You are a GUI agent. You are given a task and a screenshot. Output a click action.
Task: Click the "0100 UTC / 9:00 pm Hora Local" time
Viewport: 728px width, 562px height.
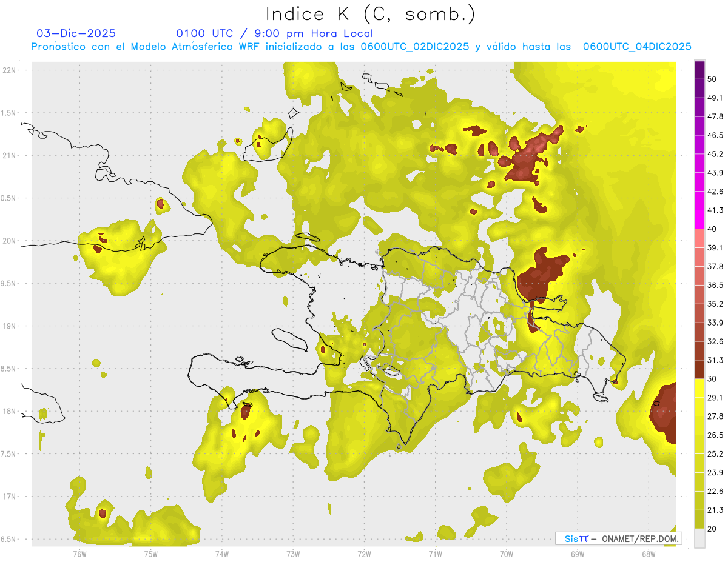pyautogui.click(x=275, y=33)
